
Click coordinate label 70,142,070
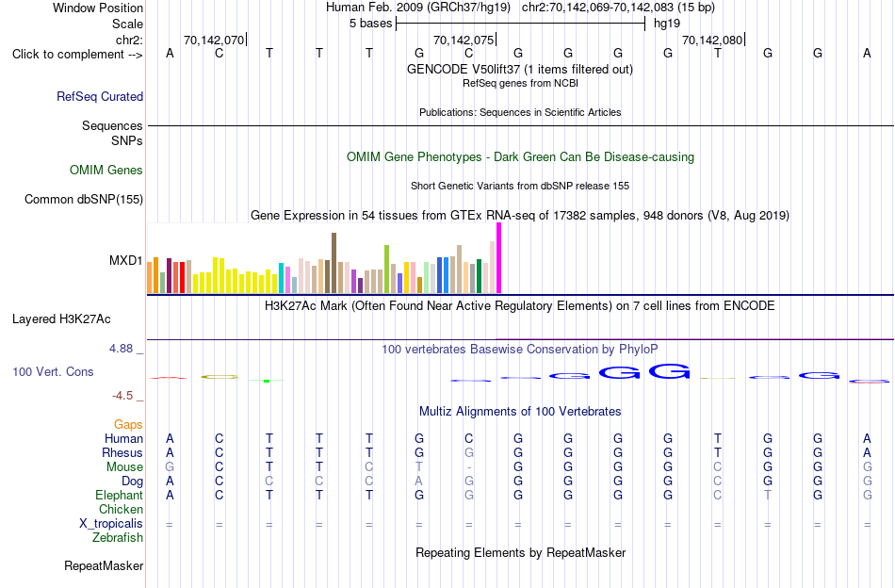click(x=214, y=40)
